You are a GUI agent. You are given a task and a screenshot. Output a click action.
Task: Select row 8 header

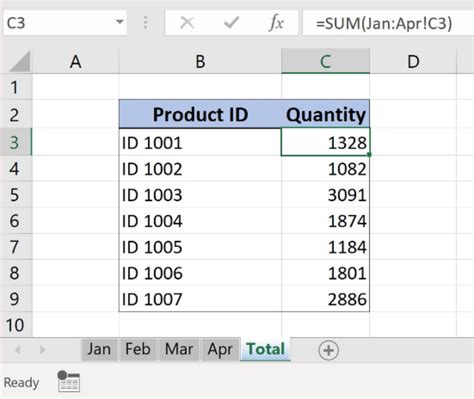point(16,273)
